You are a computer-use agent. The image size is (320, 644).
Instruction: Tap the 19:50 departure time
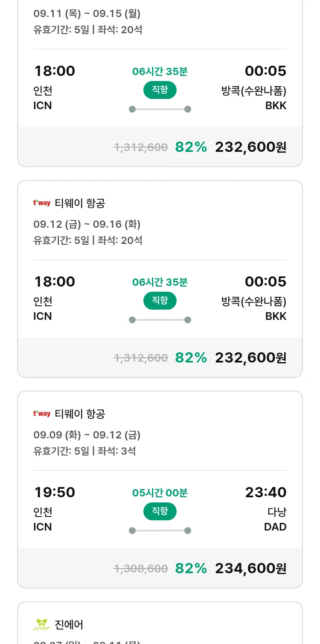(55, 492)
